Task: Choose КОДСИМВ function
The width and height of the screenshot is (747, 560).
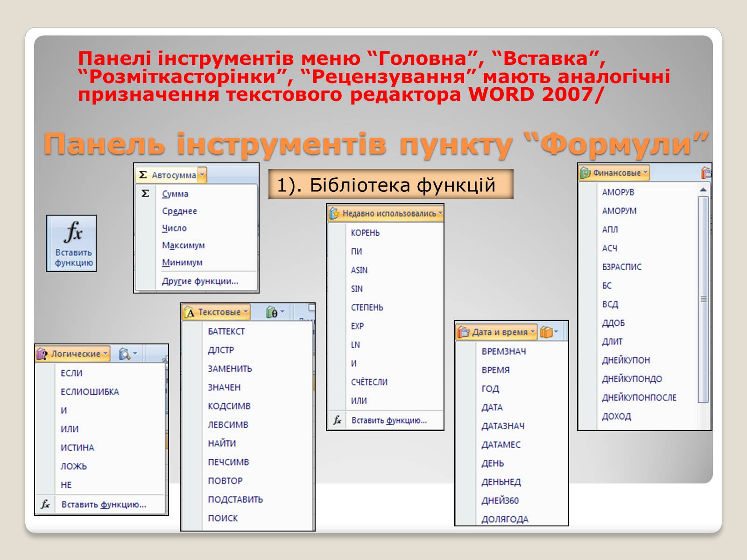Action: click(x=229, y=406)
